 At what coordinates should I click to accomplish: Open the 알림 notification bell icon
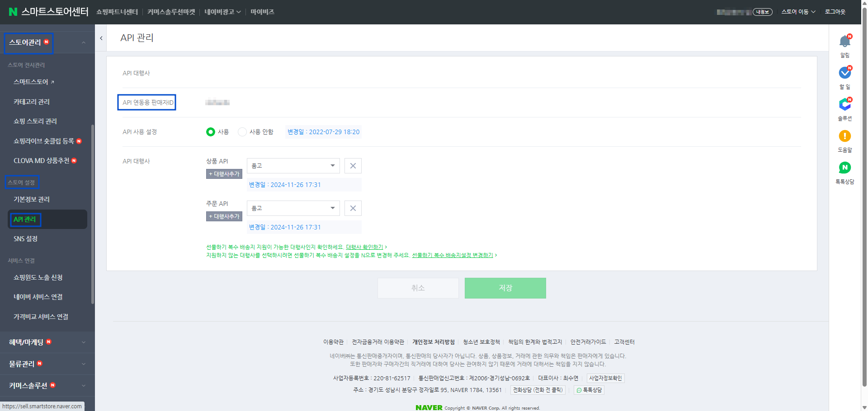click(844, 42)
